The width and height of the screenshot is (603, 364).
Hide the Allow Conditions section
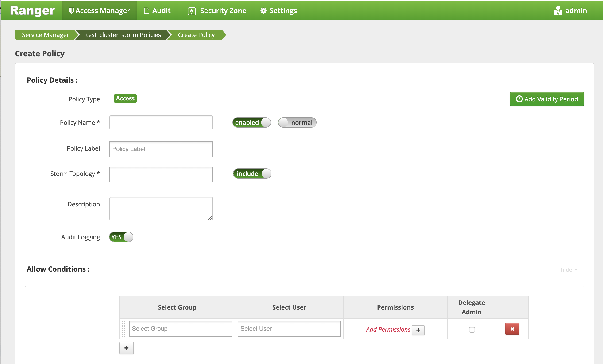click(x=568, y=269)
